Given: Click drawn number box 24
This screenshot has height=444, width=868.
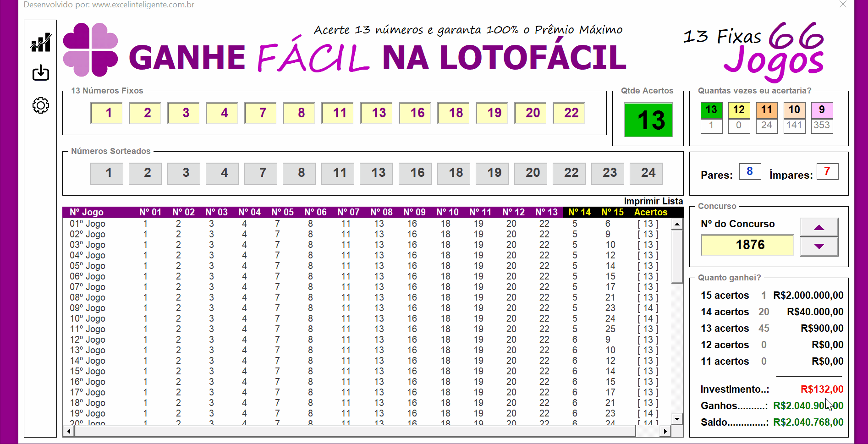Looking at the screenshot, I should coord(646,173).
